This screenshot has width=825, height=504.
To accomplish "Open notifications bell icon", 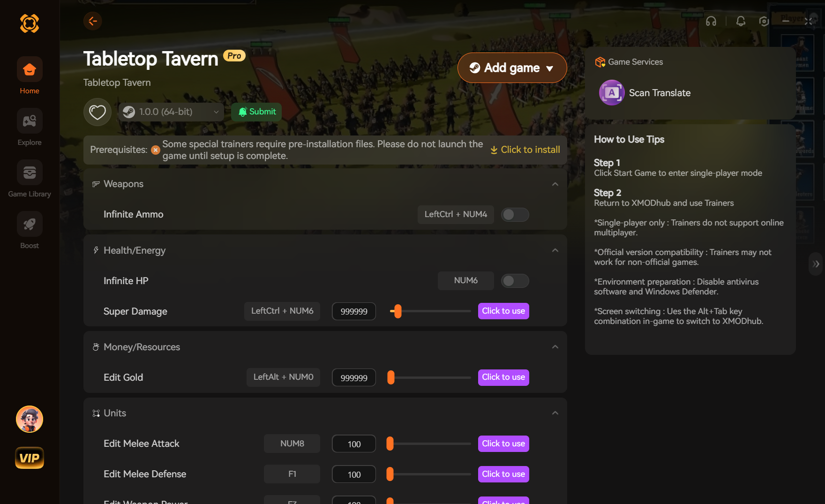I will tap(741, 21).
